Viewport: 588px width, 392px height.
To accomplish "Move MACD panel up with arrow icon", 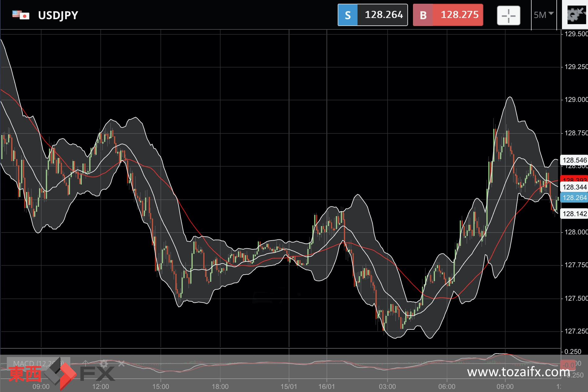I will pos(86,363).
